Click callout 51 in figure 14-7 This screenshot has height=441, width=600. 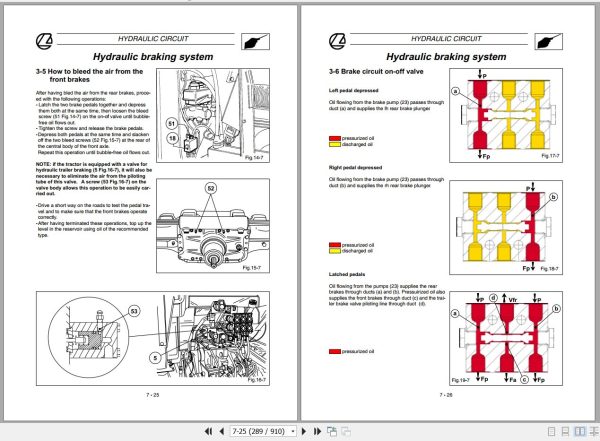point(171,124)
